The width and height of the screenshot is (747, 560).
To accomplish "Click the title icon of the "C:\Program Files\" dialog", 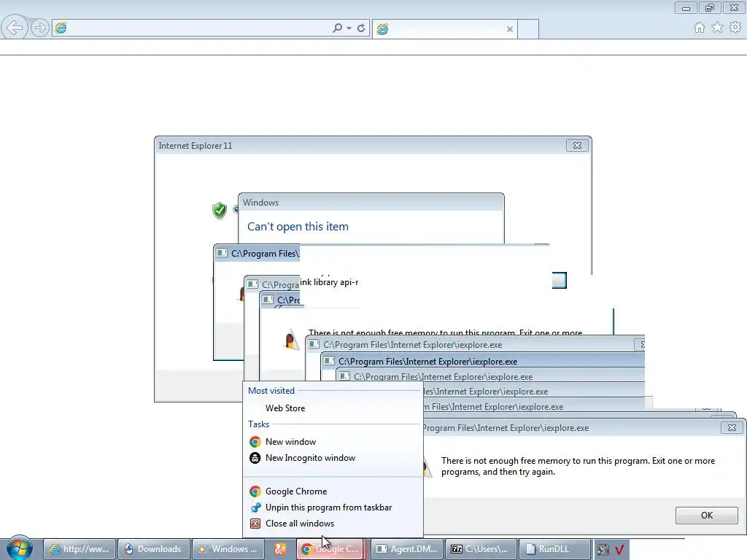I will (222, 253).
